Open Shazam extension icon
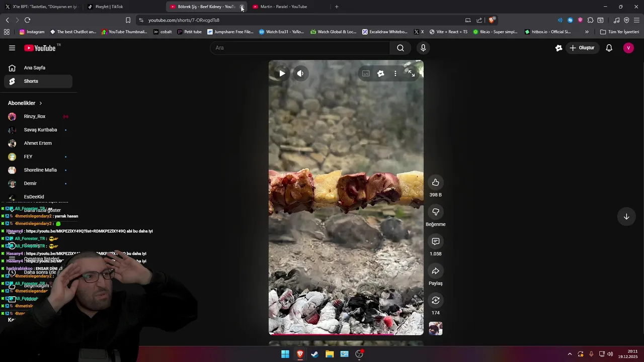The width and height of the screenshot is (644, 362). pos(570,20)
